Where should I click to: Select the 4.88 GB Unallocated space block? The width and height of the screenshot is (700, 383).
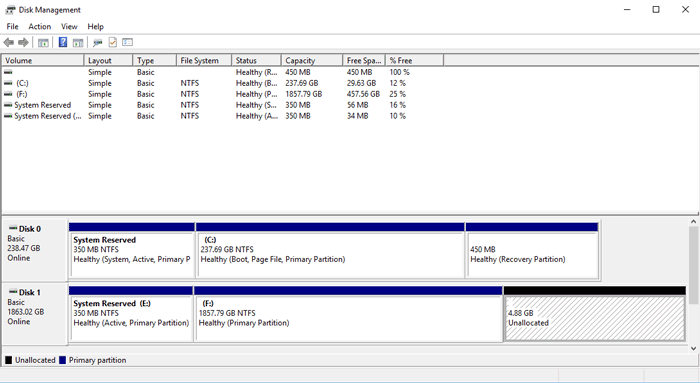tap(595, 318)
